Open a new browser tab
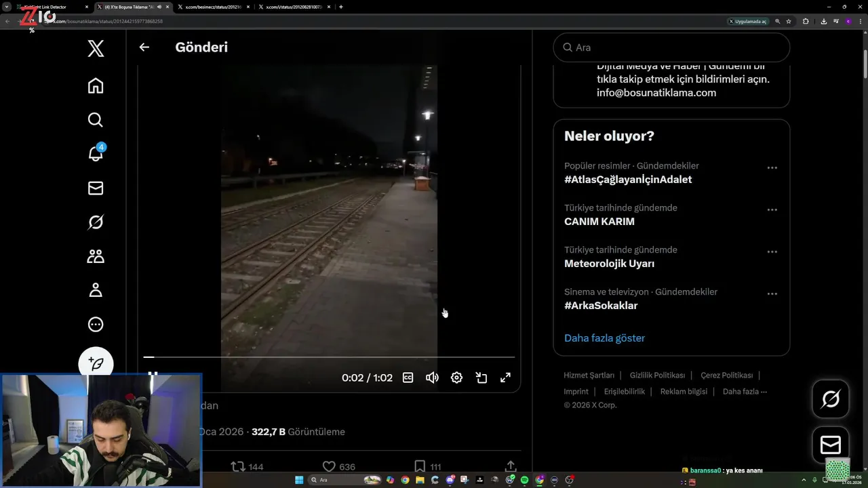Viewport: 868px width, 488px height. 340,7
